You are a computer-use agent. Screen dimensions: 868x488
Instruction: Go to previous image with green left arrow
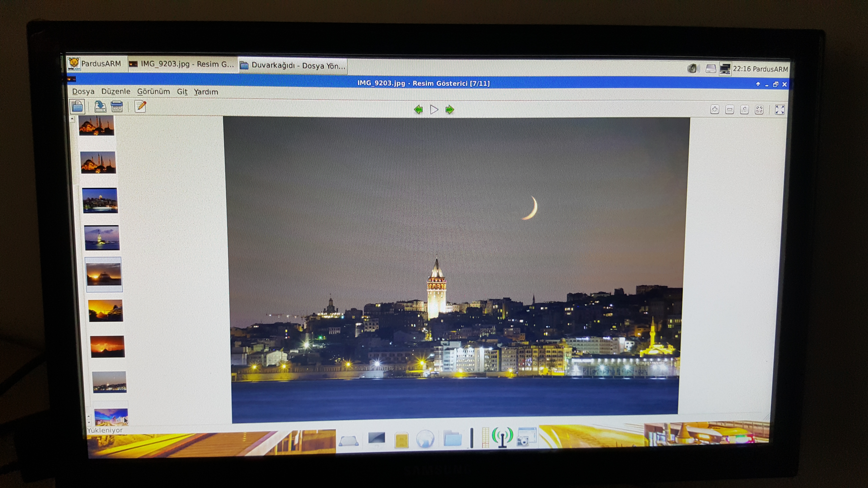pyautogui.click(x=418, y=109)
